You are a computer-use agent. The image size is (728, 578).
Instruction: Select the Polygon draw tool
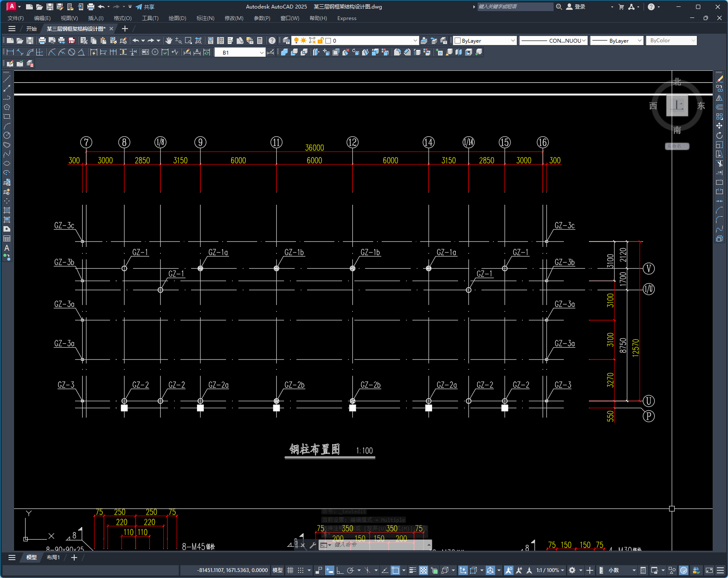pyautogui.click(x=7, y=107)
